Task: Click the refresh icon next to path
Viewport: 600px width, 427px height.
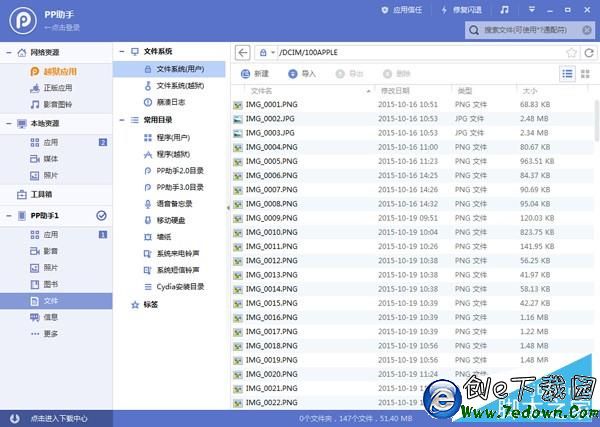Action: 588,51
